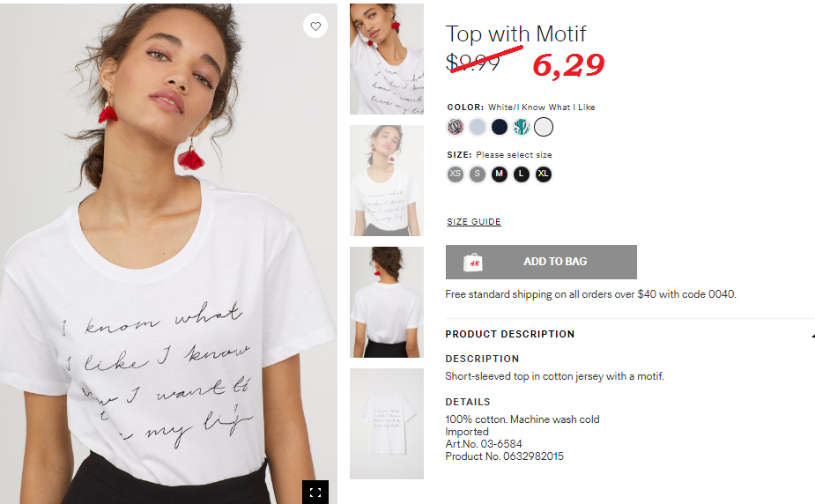
Task: Click the Add to Bag button
Action: [541, 262]
